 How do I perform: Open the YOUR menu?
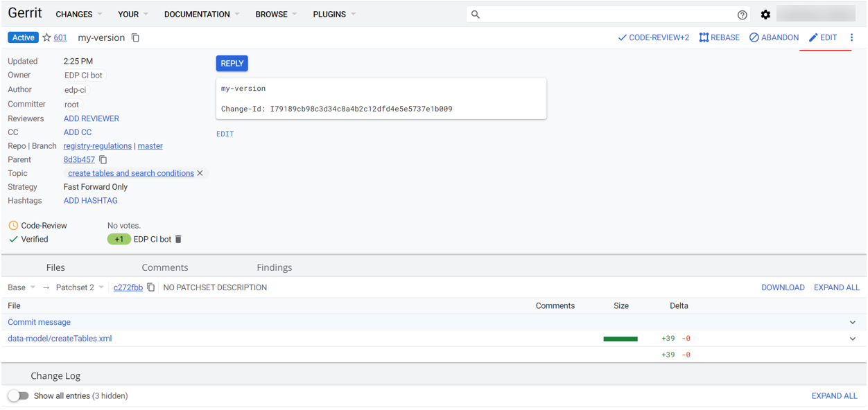(x=132, y=14)
